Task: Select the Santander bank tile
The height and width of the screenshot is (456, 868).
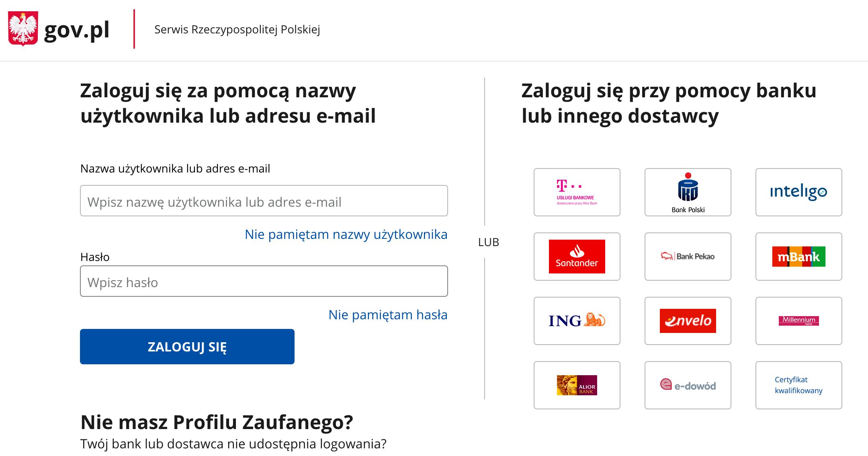Action: click(x=577, y=257)
